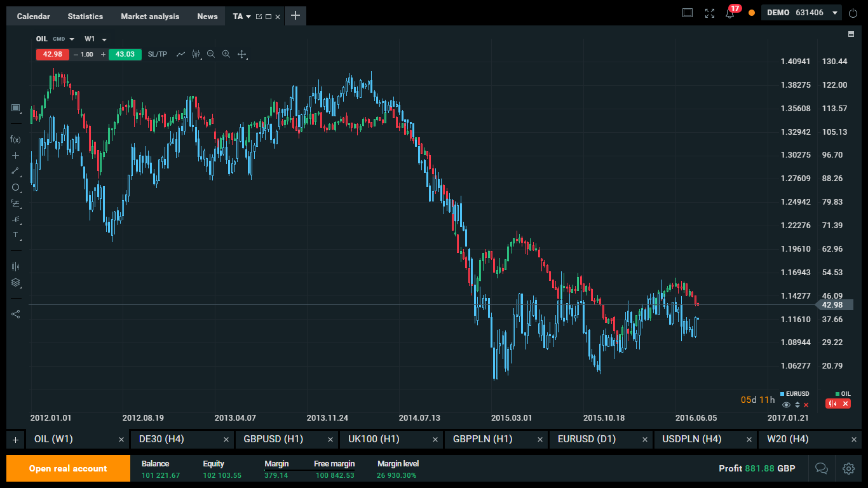The height and width of the screenshot is (488, 868).
Task: Select the trend line drawing tool
Action: [15, 171]
